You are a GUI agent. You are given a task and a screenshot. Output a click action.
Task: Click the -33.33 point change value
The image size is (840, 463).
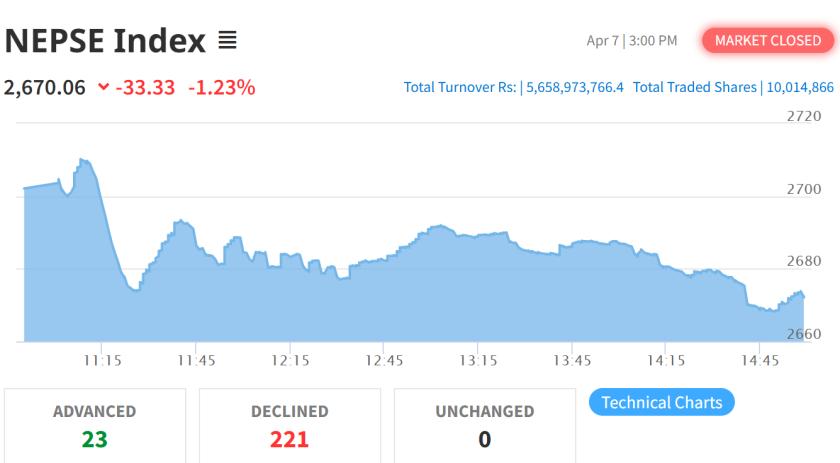click(x=145, y=88)
